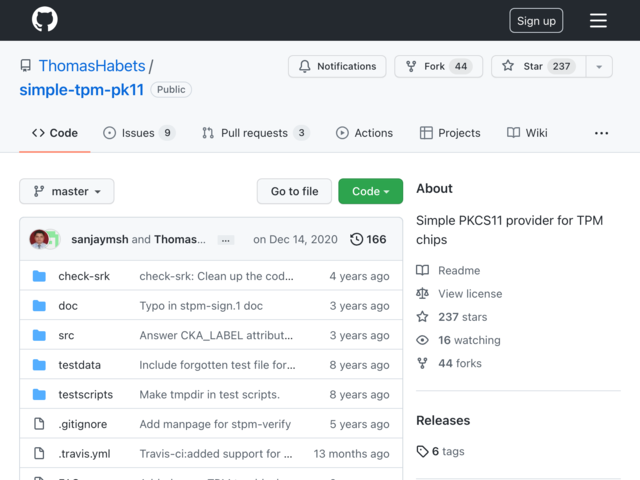
Task: Open the 237 stars link
Action: pyautogui.click(x=463, y=317)
